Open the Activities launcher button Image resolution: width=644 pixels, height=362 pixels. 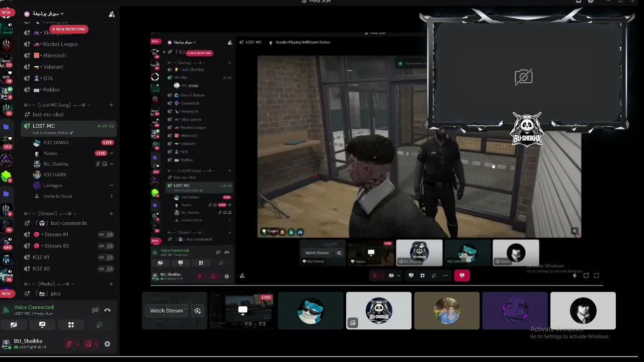point(71,325)
